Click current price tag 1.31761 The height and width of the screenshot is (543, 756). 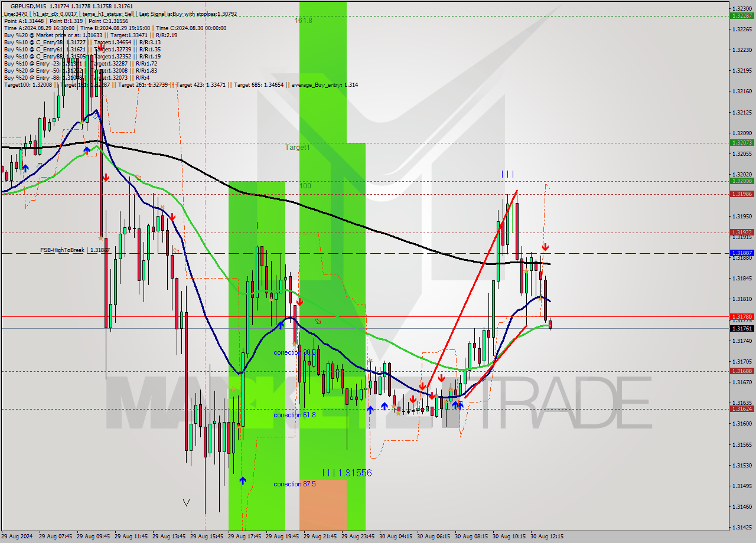click(x=741, y=328)
